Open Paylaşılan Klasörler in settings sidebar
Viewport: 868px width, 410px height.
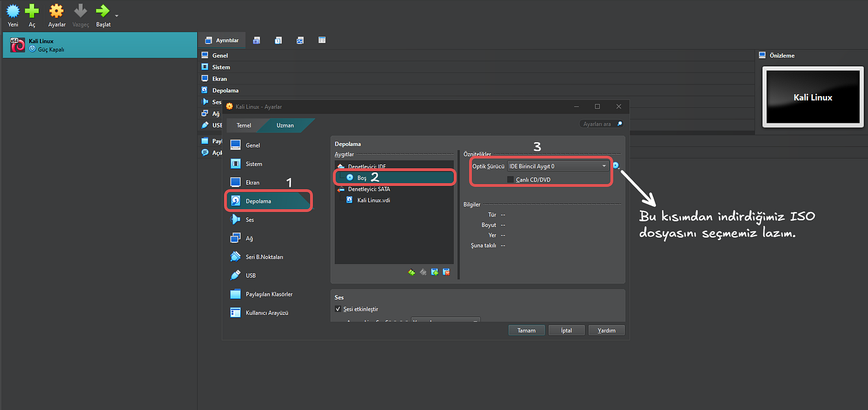click(269, 294)
